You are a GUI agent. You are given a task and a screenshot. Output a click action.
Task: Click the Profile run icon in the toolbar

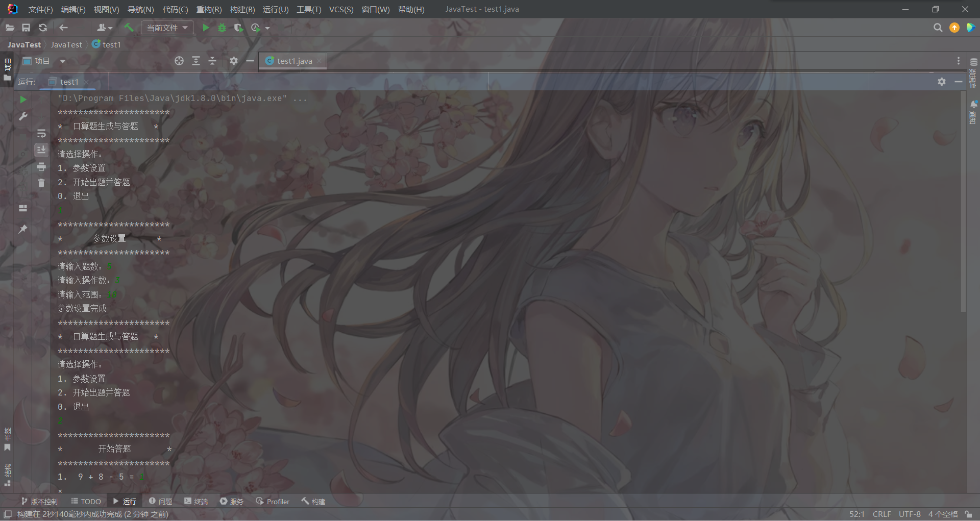256,28
